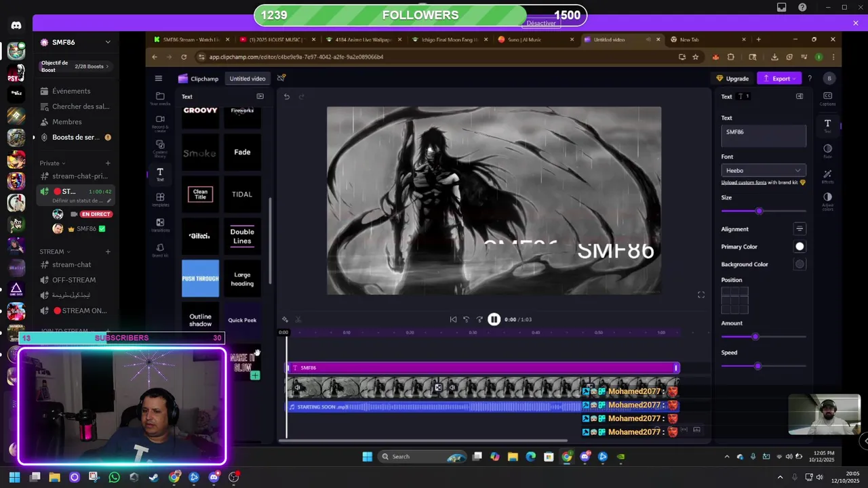
Task: Expand the STREAM category in Discord
Action: click(55, 251)
